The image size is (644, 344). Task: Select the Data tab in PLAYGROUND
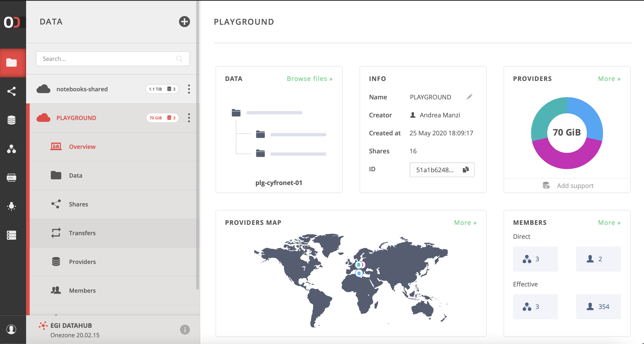pos(76,175)
